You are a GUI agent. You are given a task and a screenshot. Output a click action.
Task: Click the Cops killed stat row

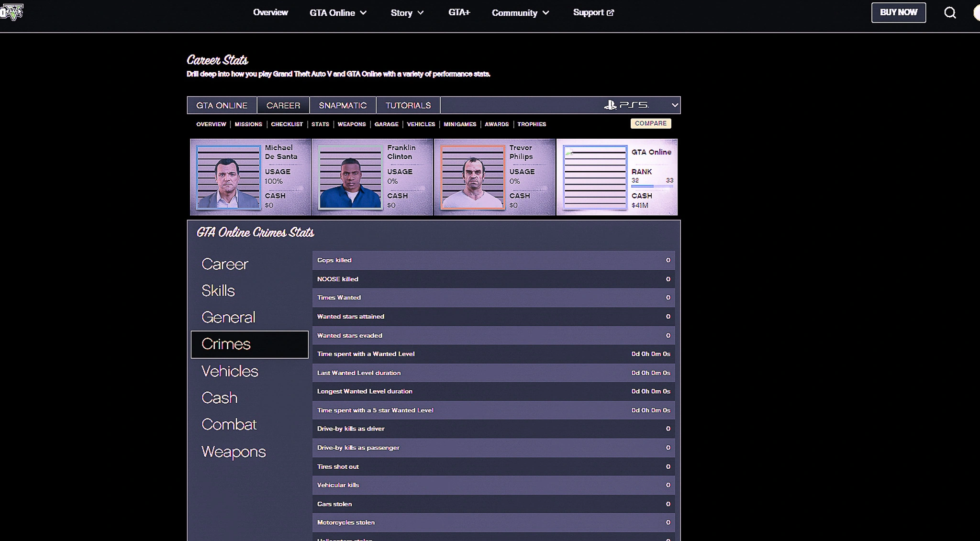coord(493,260)
